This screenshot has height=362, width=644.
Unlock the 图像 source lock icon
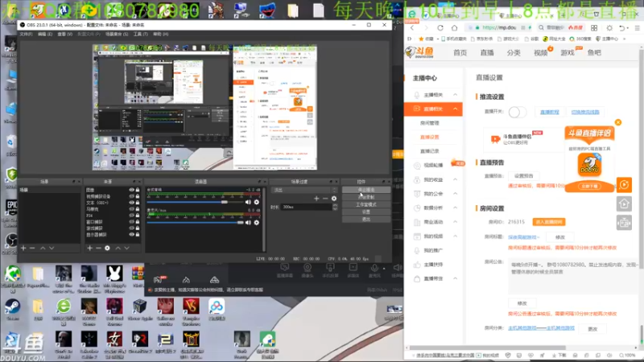(138, 190)
